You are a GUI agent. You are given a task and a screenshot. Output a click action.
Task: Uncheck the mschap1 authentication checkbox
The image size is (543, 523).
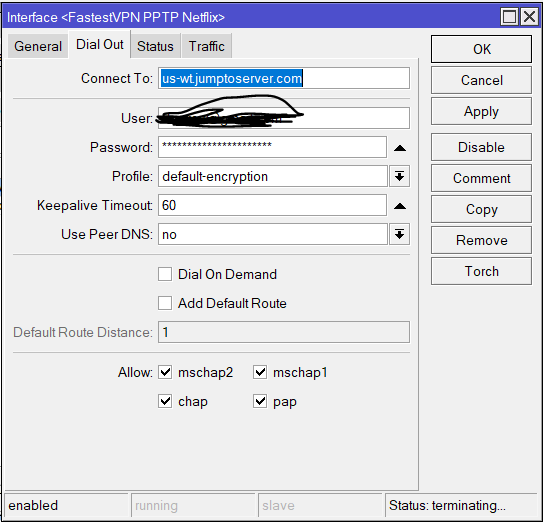260,372
